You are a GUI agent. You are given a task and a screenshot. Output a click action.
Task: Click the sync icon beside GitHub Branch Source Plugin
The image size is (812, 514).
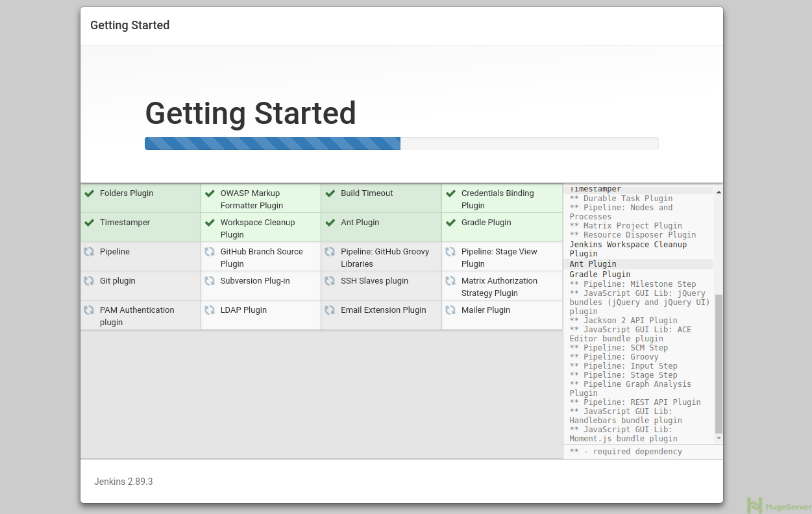pos(210,252)
